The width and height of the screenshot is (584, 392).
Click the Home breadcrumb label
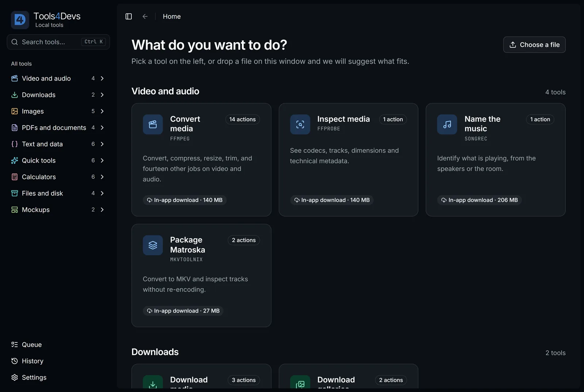172,16
